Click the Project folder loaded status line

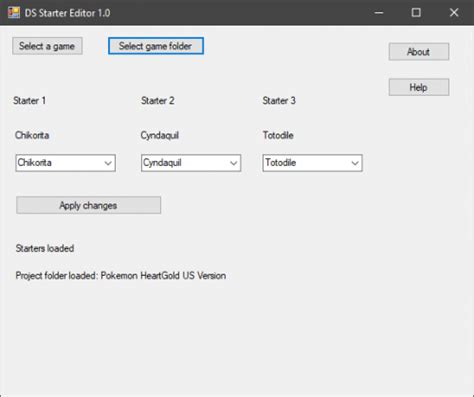click(121, 276)
